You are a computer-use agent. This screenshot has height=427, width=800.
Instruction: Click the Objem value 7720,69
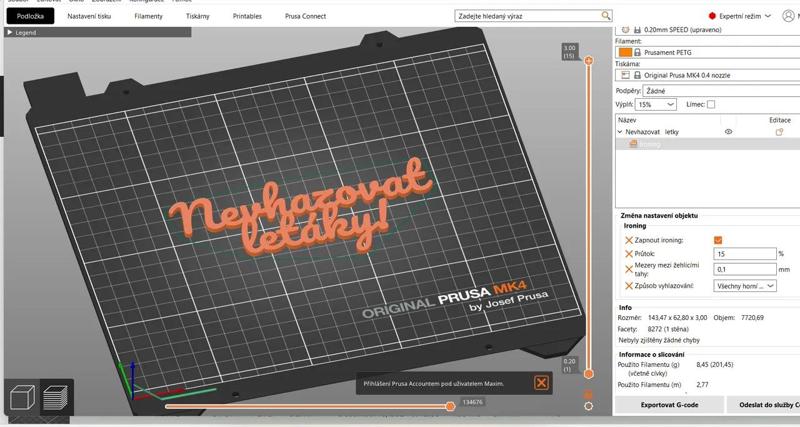pyautogui.click(x=753, y=317)
